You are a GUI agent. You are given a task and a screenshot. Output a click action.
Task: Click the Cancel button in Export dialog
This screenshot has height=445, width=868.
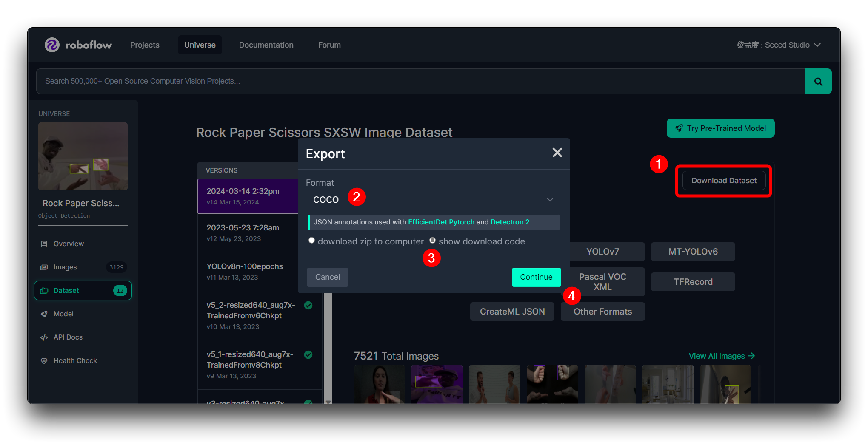(x=327, y=277)
